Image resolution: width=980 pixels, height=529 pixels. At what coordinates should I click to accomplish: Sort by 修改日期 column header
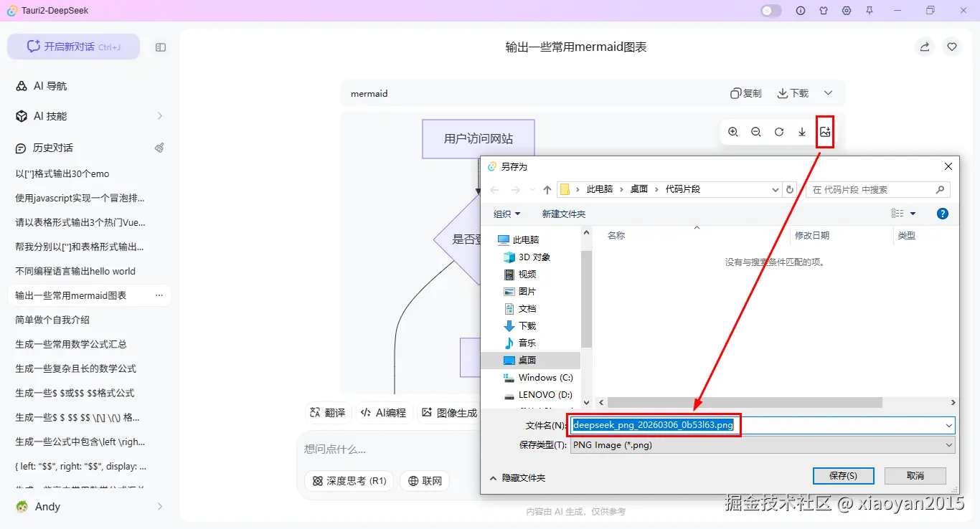click(x=812, y=235)
